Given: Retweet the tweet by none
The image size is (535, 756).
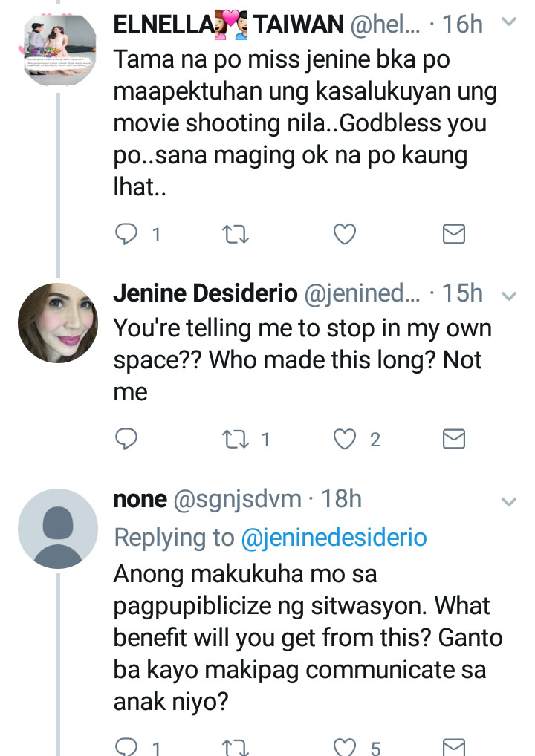Looking at the screenshot, I should (236, 746).
